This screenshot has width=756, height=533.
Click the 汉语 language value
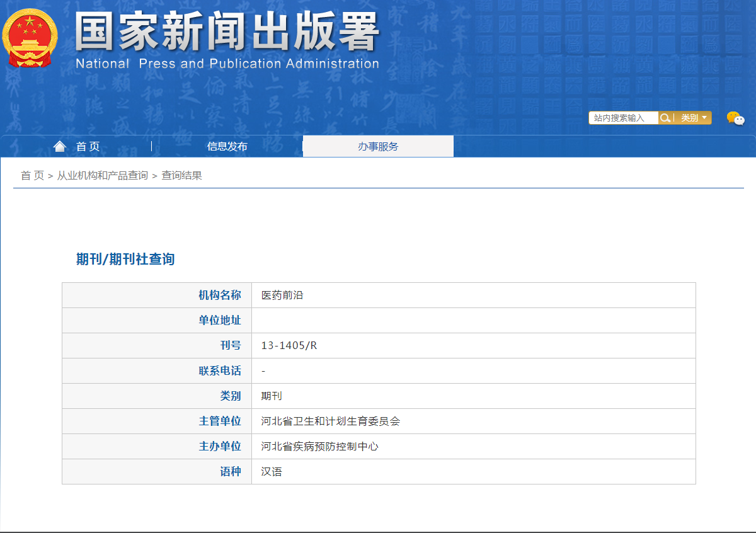(x=272, y=471)
